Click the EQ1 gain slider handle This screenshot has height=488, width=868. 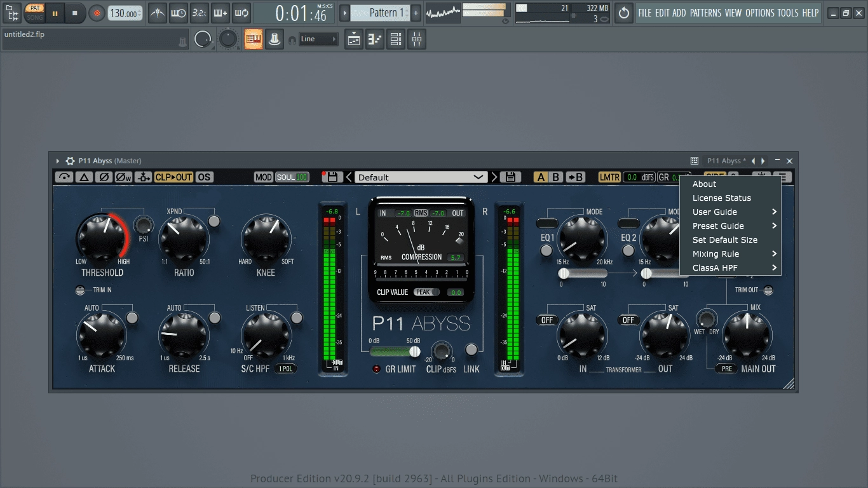tap(563, 273)
